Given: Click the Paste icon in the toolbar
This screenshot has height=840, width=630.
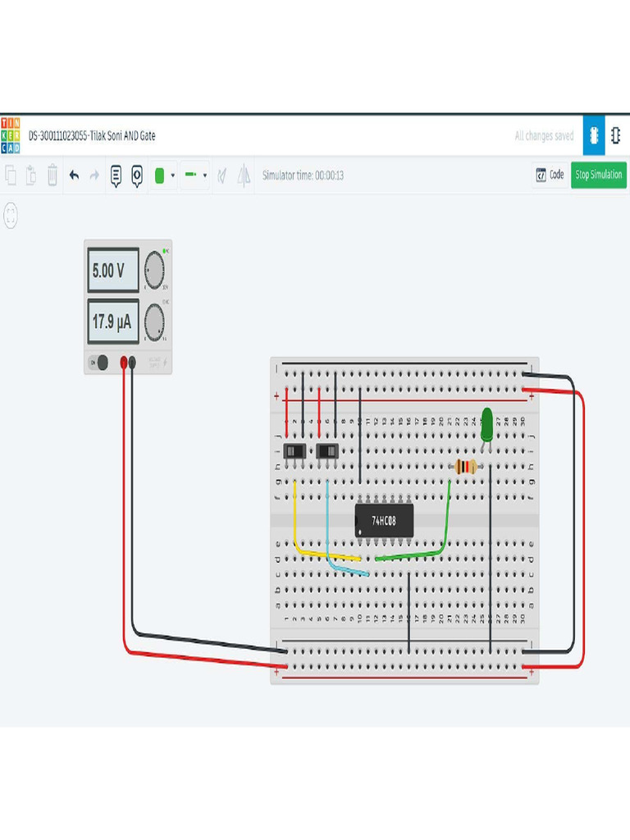Looking at the screenshot, I should tap(31, 176).
